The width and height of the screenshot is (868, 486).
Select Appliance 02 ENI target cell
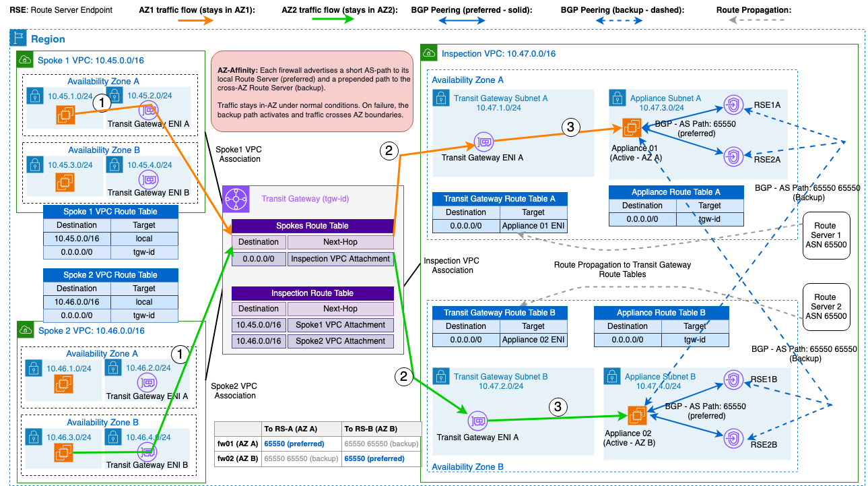coord(533,340)
